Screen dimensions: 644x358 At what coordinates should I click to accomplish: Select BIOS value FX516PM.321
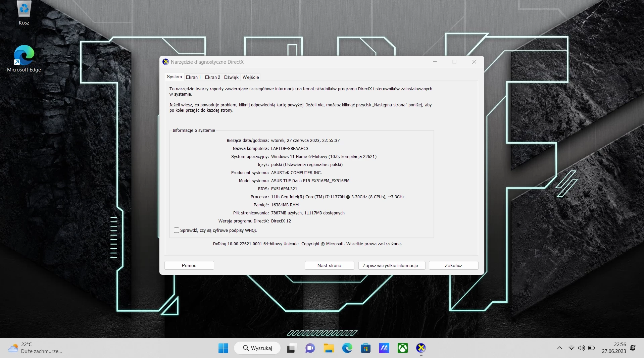(284, 189)
